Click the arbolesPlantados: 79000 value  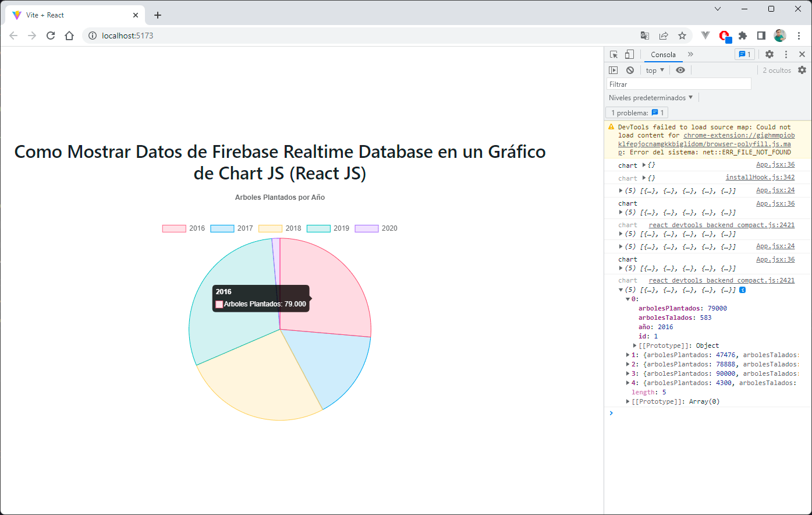[717, 308]
